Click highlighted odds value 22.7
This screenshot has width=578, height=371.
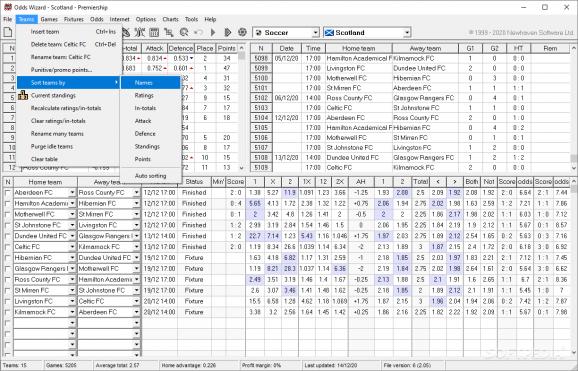click(255, 236)
